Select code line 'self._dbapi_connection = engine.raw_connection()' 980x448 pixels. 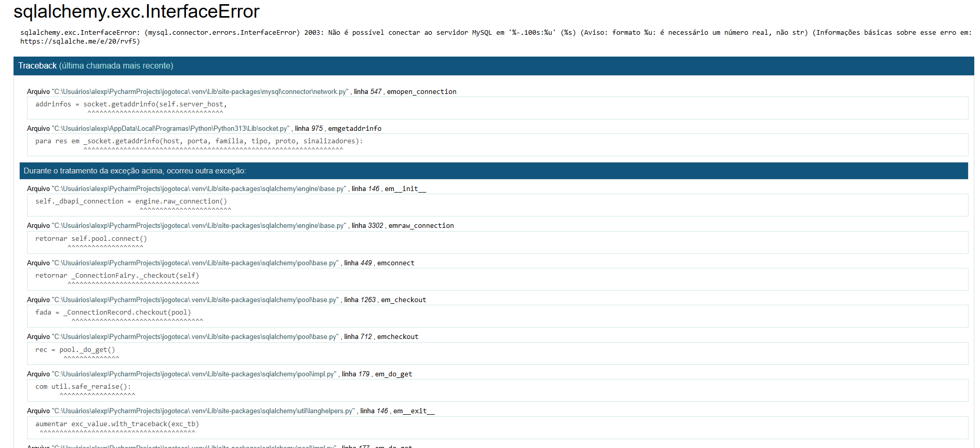[x=131, y=201]
